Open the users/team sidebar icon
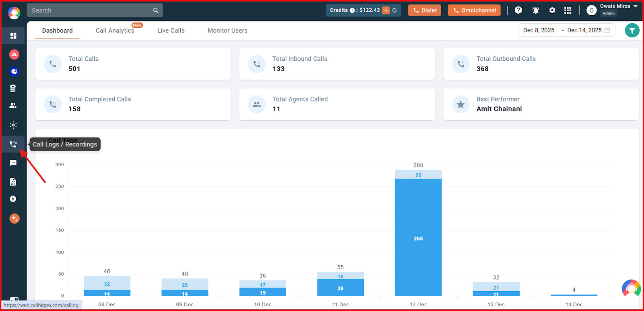Screen dimensions: 644x311 click(x=13, y=105)
